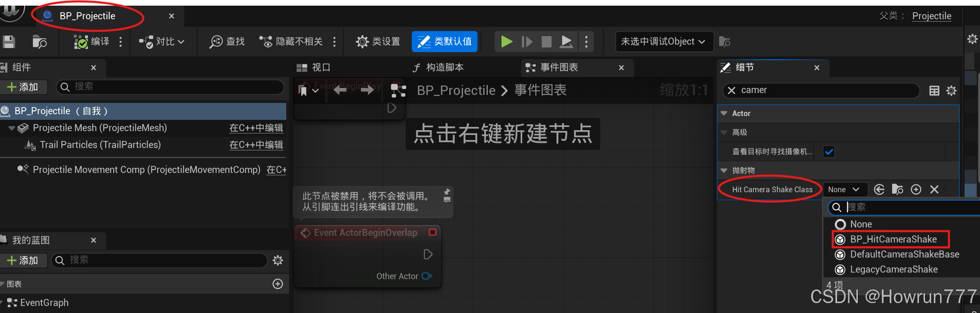The height and width of the screenshot is (313, 980).
Task: Click the BP_Projectile breadcrumb
Action: [456, 90]
